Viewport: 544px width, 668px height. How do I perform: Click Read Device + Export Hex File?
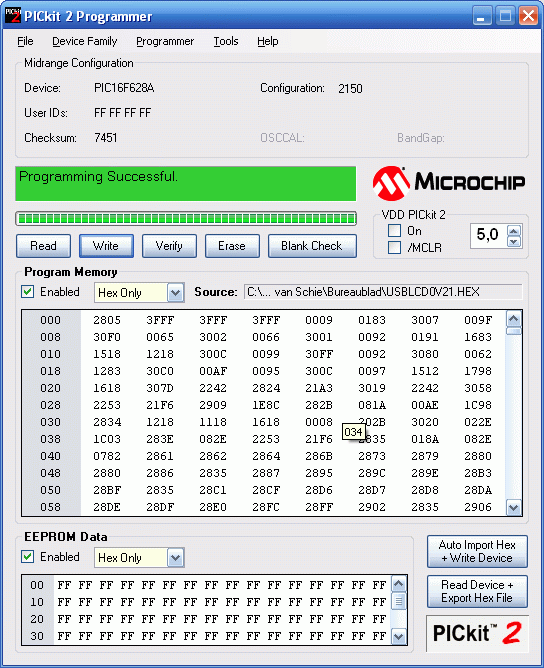tap(477, 591)
